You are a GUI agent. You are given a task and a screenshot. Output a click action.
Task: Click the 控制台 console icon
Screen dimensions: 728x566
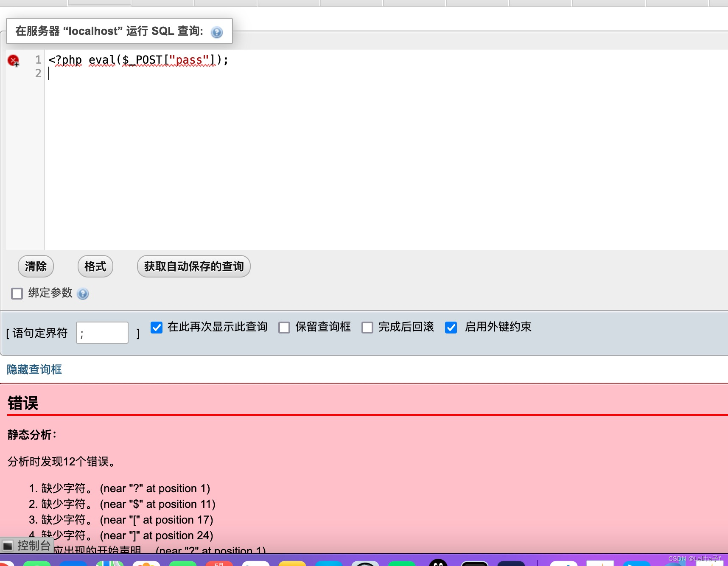click(x=8, y=546)
